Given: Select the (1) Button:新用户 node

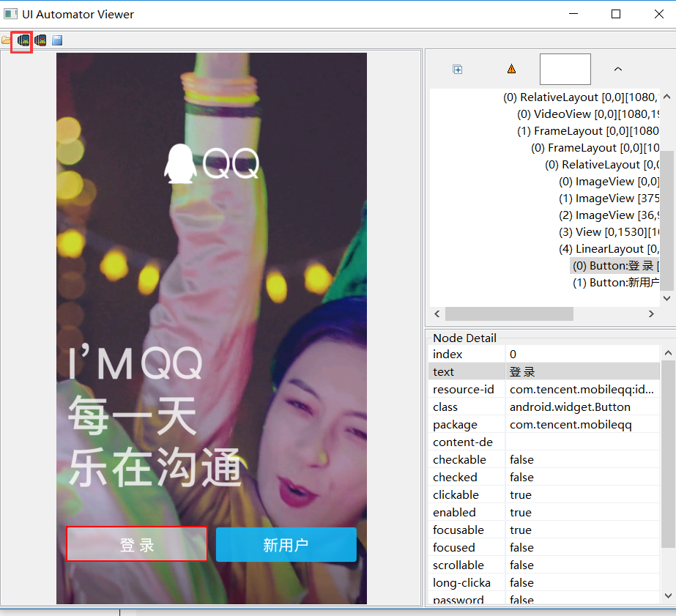Looking at the screenshot, I should [x=616, y=283].
